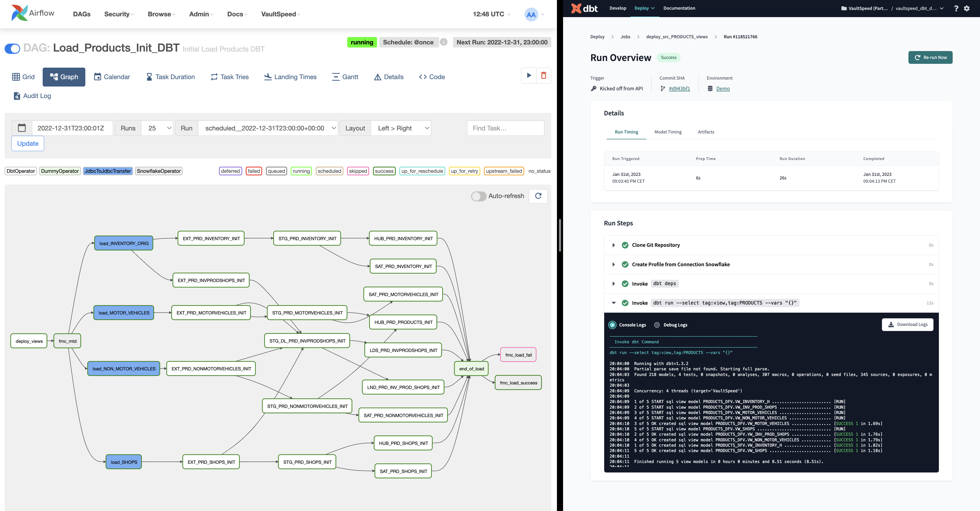Open dbt Documentation
This screenshot has width=980, height=511.
(679, 8)
